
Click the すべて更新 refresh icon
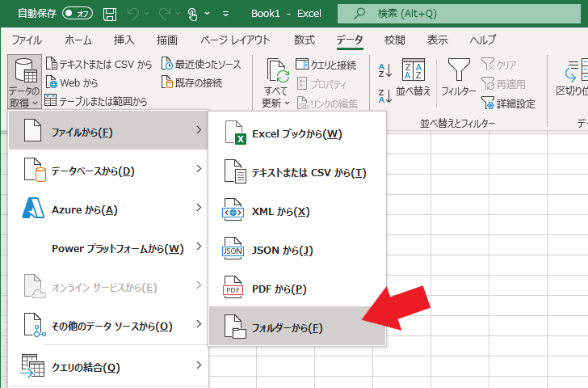click(278, 71)
